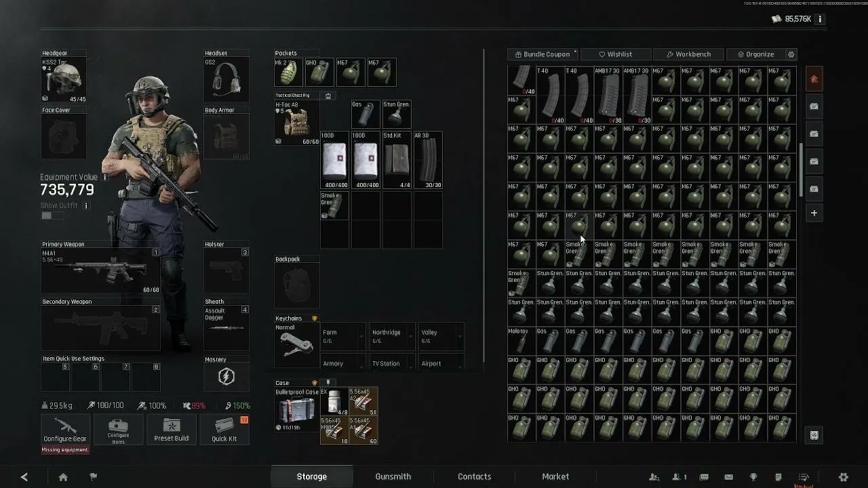Open Preset Build
The height and width of the screenshot is (488, 868).
pos(171,430)
